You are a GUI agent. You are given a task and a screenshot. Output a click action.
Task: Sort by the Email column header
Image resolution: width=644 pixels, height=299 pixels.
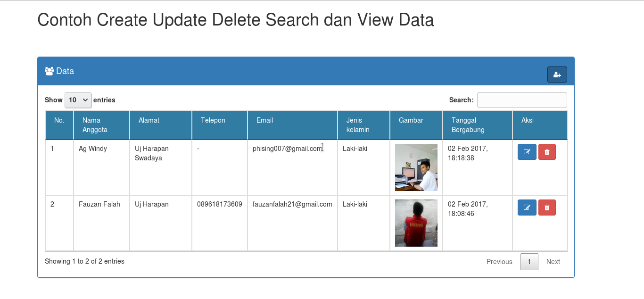(x=264, y=125)
